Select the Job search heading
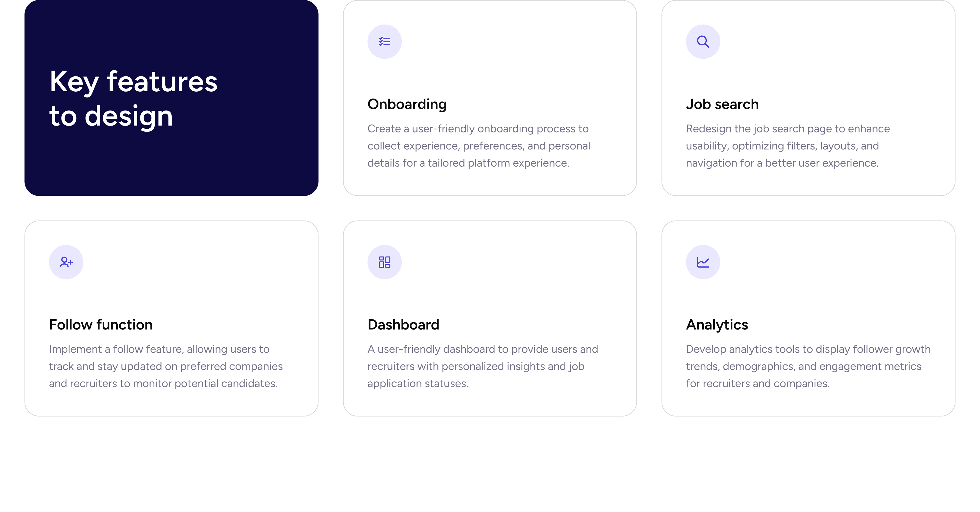This screenshot has width=980, height=512. pos(722,104)
